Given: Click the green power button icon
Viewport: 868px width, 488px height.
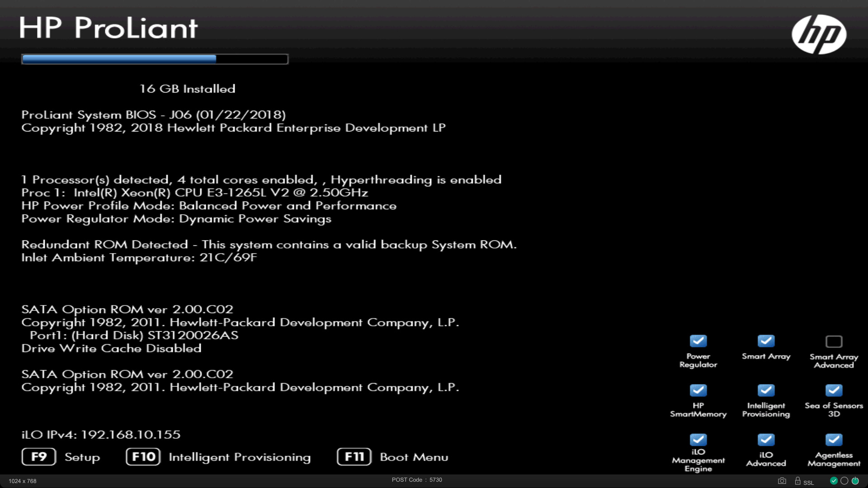Looking at the screenshot, I should [x=855, y=481].
